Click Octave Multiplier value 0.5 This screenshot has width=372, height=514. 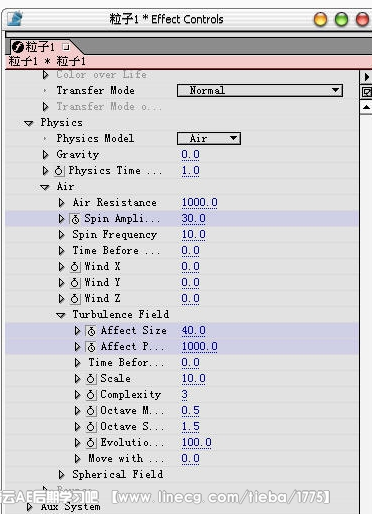190,411
